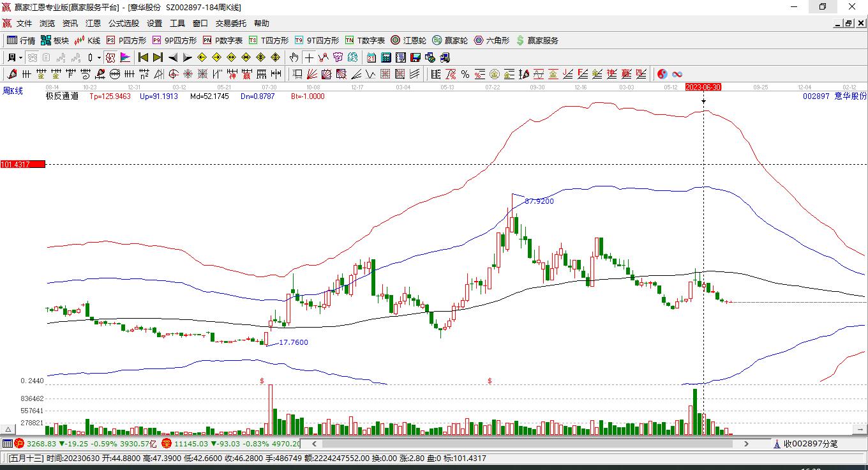Click the gold 金 circle icon

pyautogui.click(x=494, y=74)
